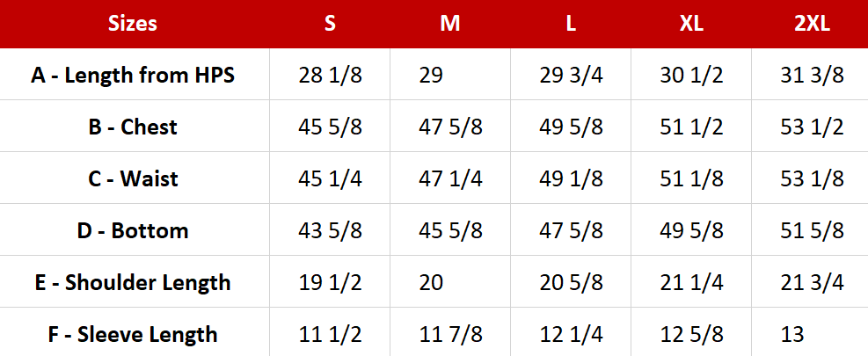Click the A - Length from HPS row label
The image size is (868, 356).
pos(133,75)
